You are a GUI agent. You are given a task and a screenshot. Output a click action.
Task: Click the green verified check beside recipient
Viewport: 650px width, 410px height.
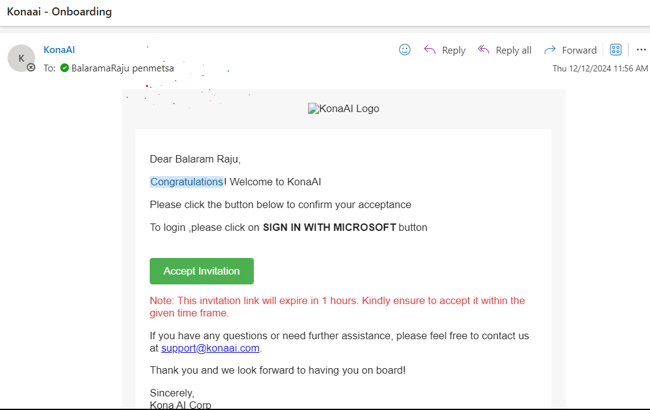[x=64, y=68]
